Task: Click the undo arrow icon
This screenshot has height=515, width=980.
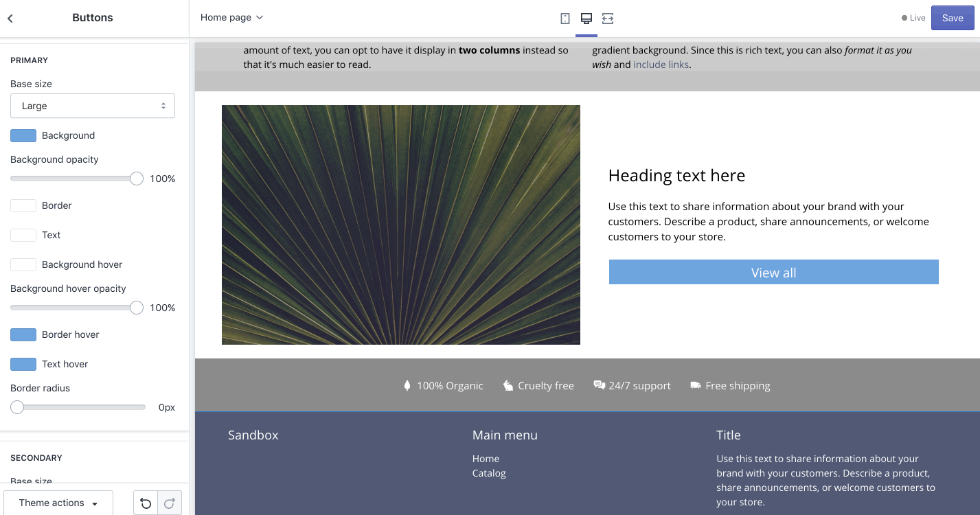Action: 146,503
